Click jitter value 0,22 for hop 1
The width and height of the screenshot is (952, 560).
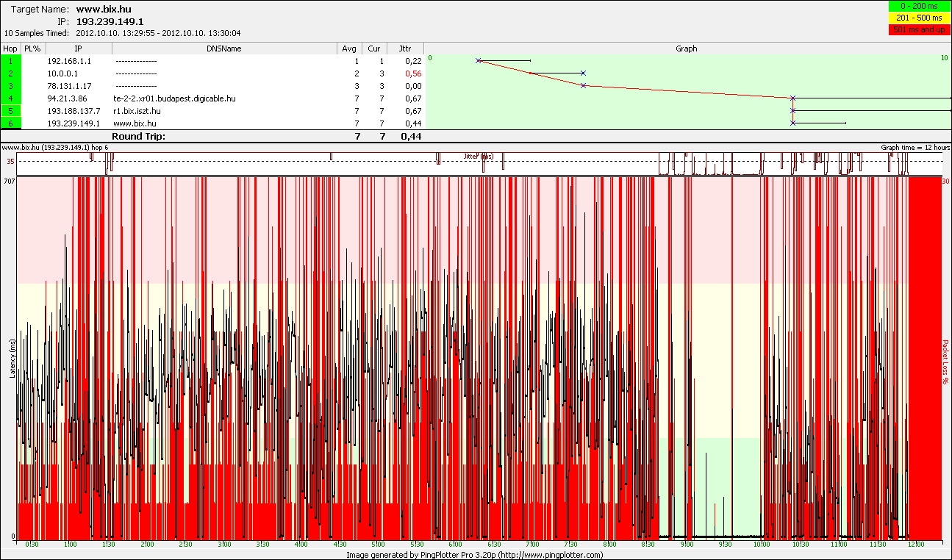(413, 61)
